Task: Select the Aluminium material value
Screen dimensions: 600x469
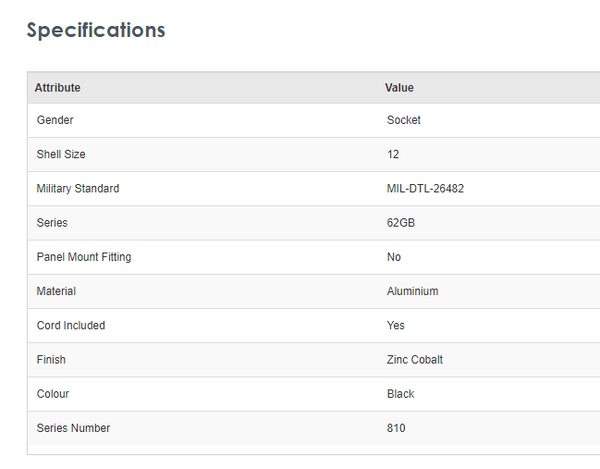Action: pyautogui.click(x=412, y=291)
